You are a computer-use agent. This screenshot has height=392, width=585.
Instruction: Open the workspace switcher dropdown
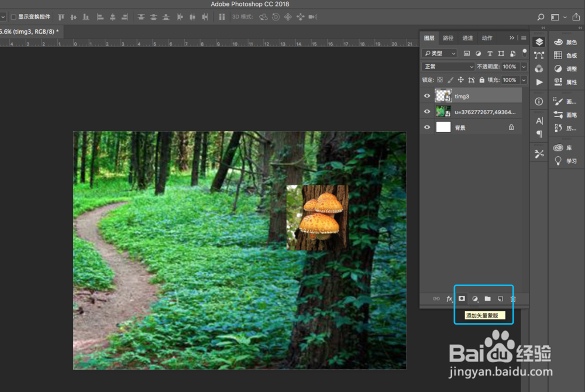coord(558,17)
